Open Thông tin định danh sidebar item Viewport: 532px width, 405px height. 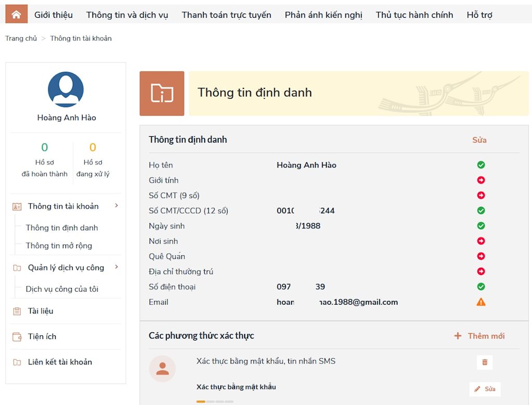62,228
